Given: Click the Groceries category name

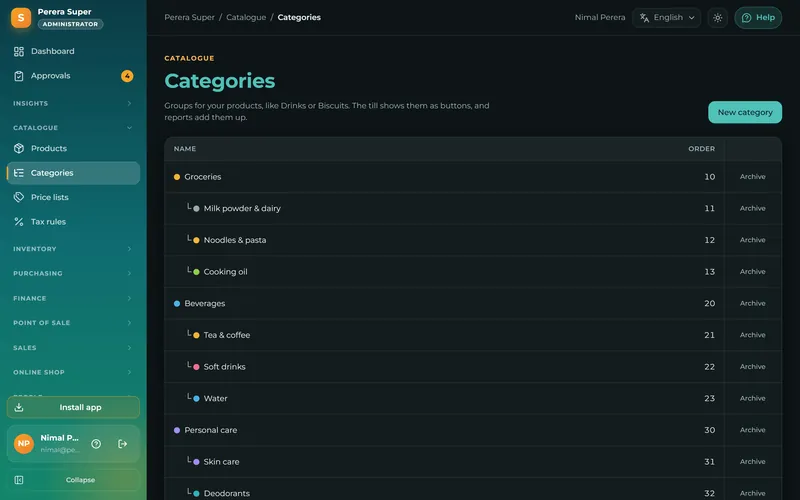Looking at the screenshot, I should point(203,177).
